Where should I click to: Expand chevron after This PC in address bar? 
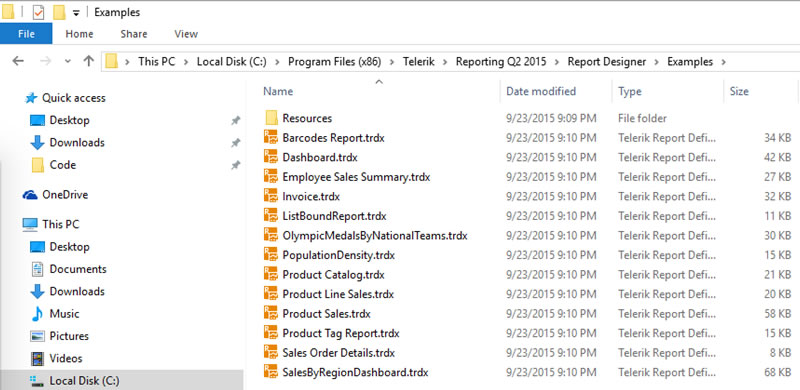[186, 62]
